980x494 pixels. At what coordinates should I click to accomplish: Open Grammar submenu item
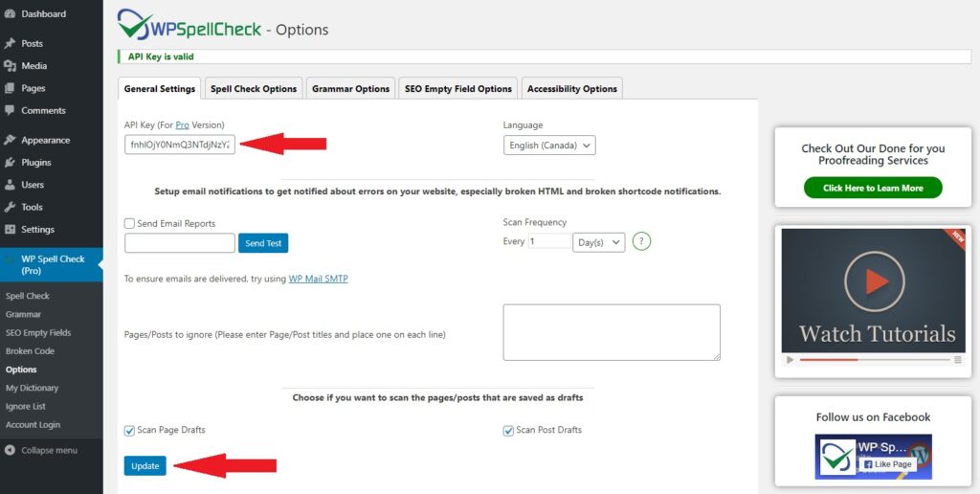coord(24,315)
